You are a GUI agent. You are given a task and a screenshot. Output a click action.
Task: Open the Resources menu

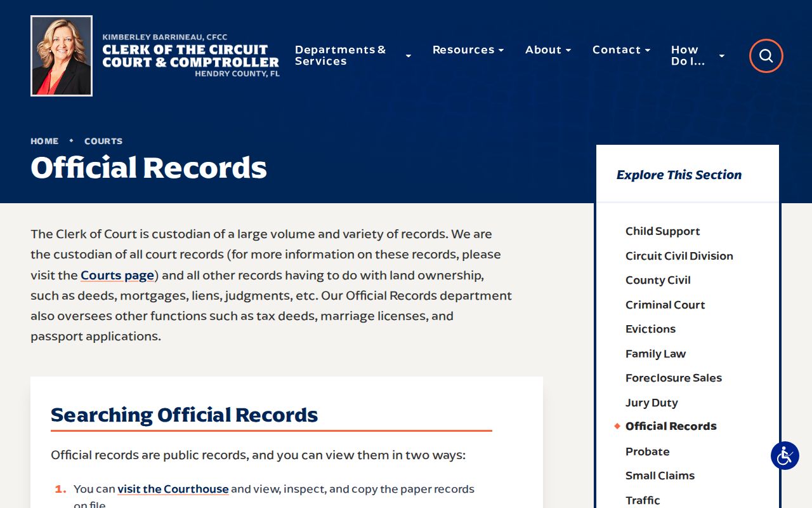click(x=463, y=50)
